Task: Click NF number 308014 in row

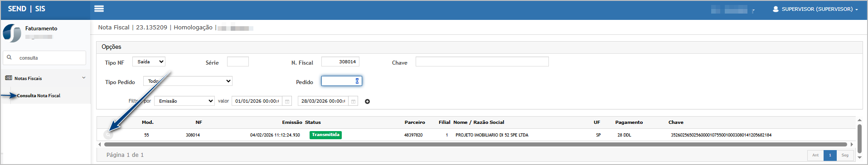Action: pos(193,135)
